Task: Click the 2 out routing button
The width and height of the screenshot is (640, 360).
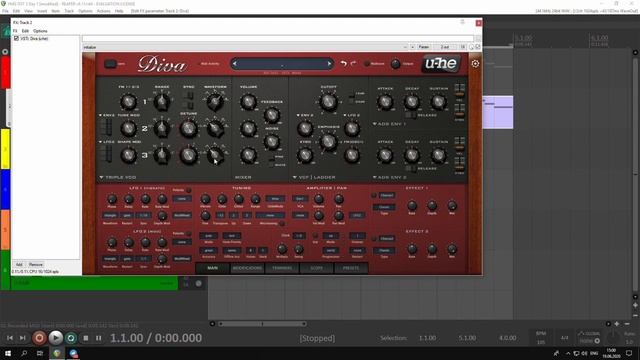Action: [444, 47]
